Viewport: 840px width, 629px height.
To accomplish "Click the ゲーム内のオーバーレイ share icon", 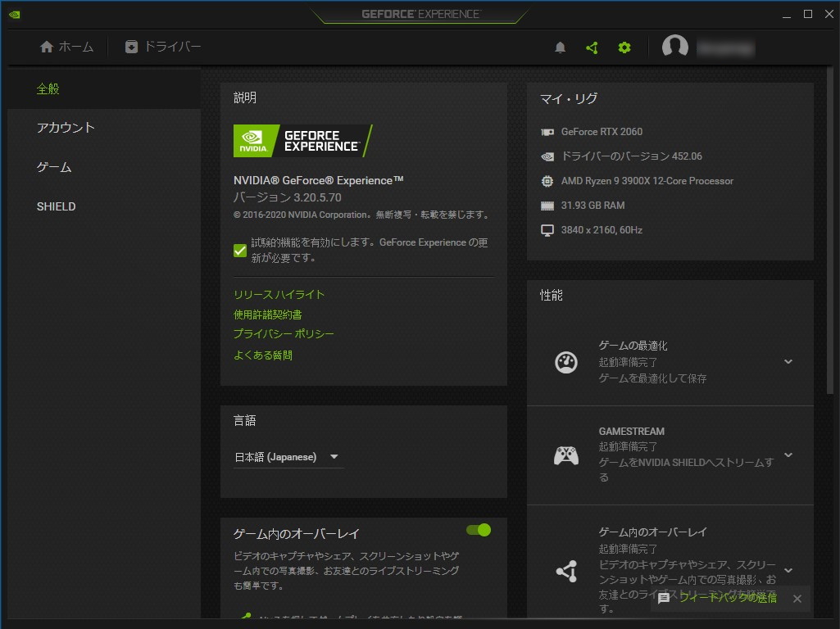I will click(x=565, y=569).
